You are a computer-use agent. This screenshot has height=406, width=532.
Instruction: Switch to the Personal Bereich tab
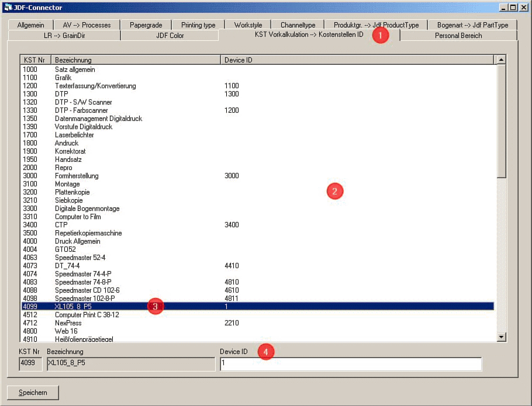pyautogui.click(x=458, y=35)
